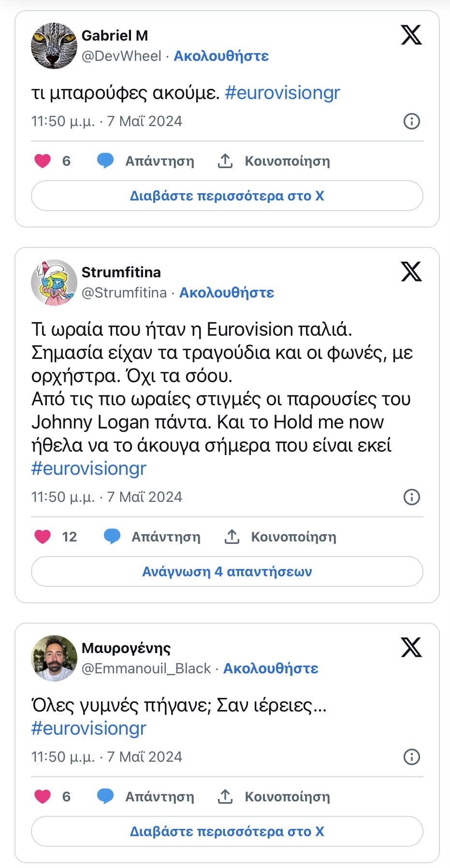Follow @Strumfitina via Ακολουθήστε link
Image resolution: width=450 pixels, height=868 pixels.
click(x=227, y=293)
